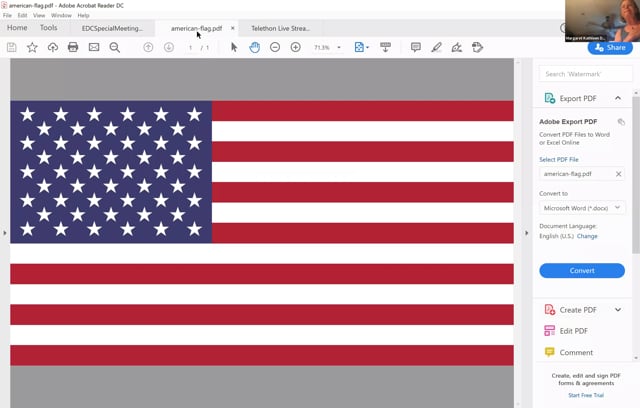This screenshot has width=640, height=408.
Task: Choose the Selection arrow tool
Action: coord(234,47)
